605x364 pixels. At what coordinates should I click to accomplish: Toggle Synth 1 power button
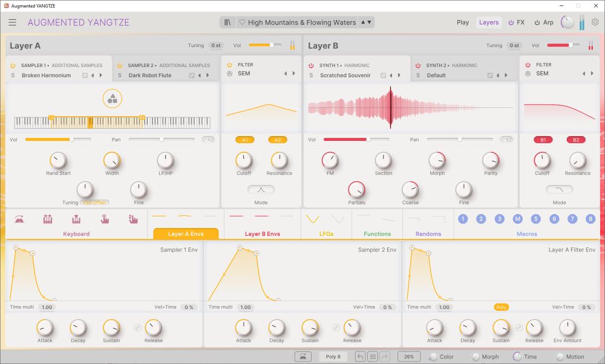(x=311, y=65)
